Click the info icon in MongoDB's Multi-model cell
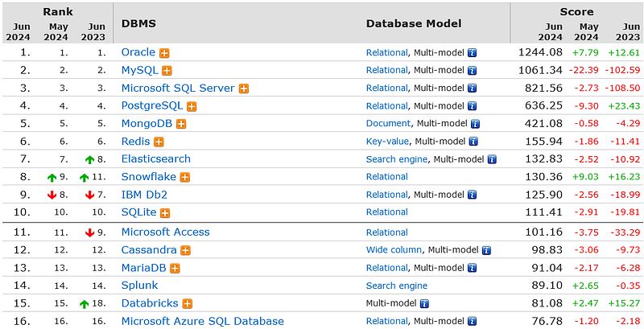644x329 pixels. [x=475, y=124]
